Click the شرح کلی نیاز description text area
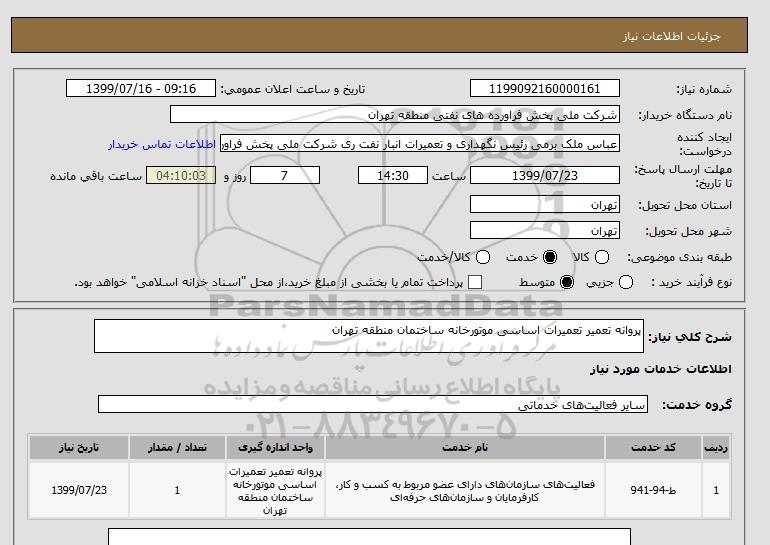Screen dimensions: 770x545 click(x=369, y=336)
